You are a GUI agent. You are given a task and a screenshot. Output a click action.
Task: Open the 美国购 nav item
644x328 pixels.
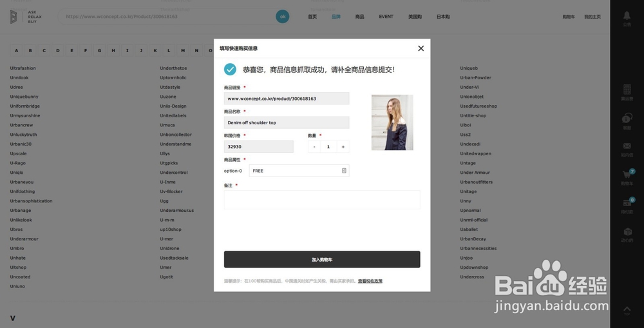click(415, 17)
